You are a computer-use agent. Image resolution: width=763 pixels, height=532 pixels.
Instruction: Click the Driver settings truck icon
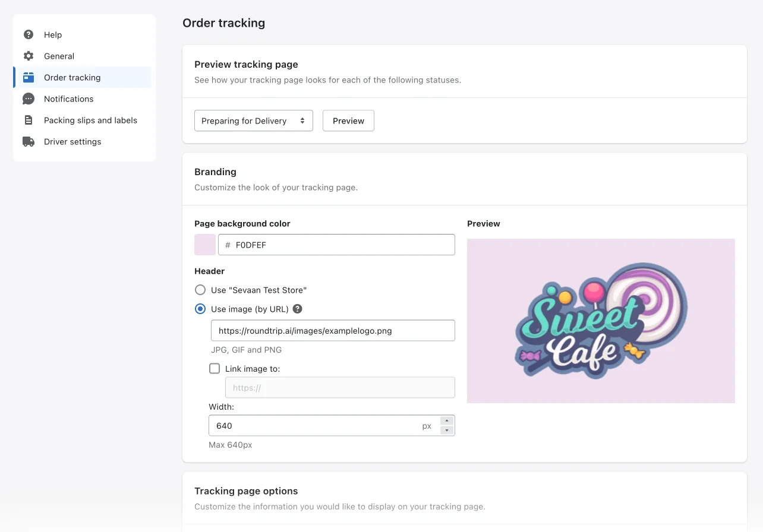(x=29, y=141)
